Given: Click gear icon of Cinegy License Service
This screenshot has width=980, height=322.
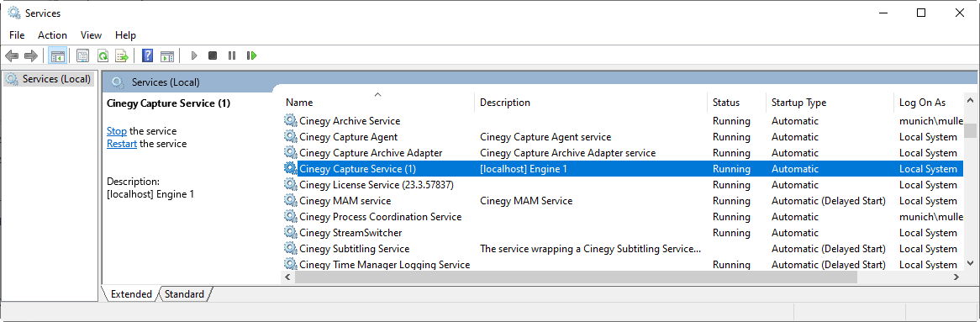Looking at the screenshot, I should point(290,184).
